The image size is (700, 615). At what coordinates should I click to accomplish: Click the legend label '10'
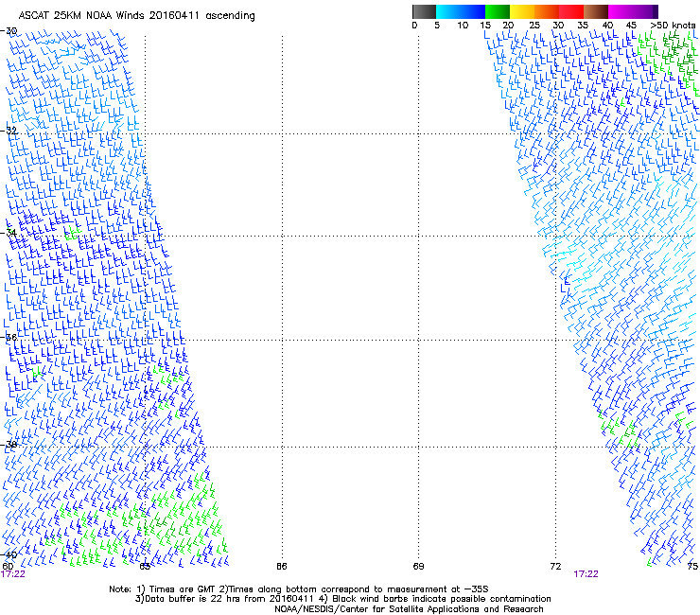[x=463, y=26]
